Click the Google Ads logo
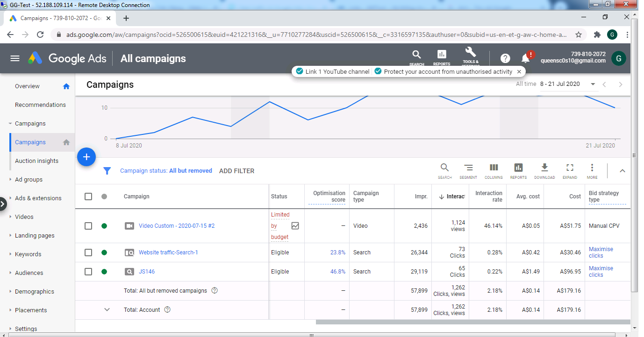644x337 pixels. tap(67, 58)
